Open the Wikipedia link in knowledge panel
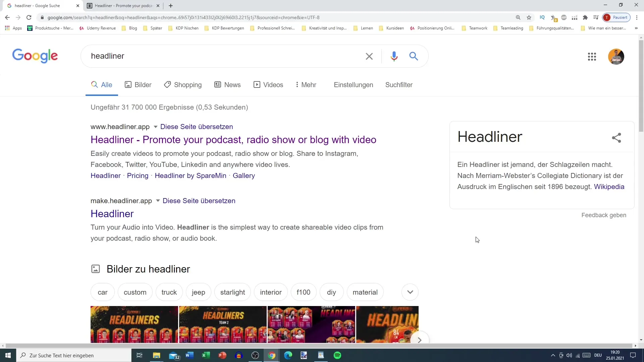Screen dimensions: 644x362 click(x=609, y=187)
